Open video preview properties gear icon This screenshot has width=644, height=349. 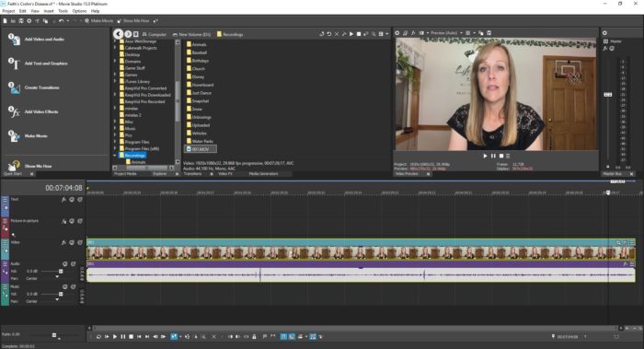[397, 33]
